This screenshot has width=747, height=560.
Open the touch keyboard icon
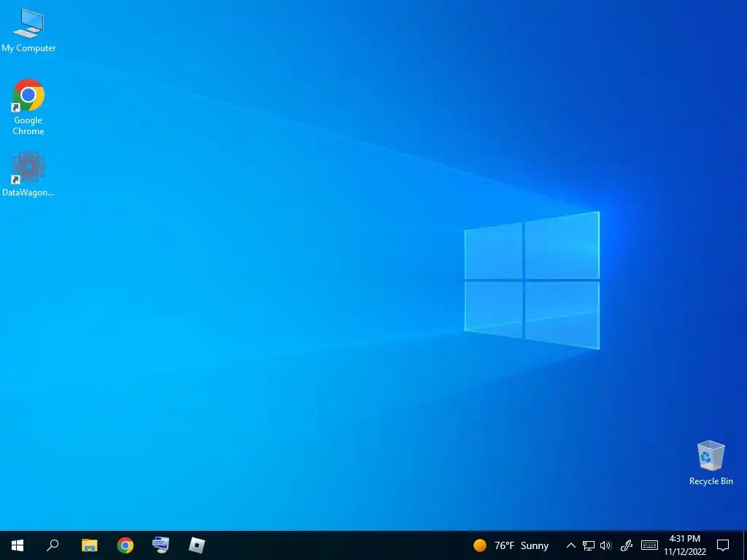649,545
